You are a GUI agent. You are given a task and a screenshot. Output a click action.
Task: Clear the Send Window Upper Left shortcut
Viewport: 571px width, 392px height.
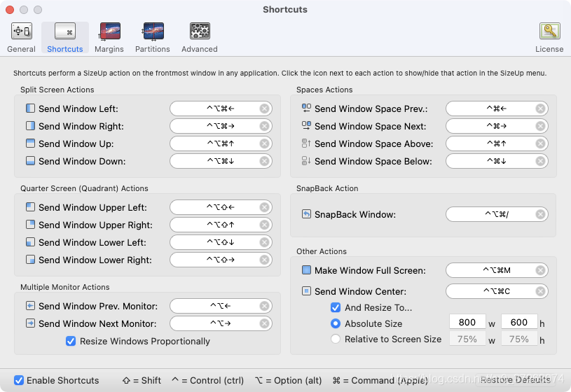(264, 207)
